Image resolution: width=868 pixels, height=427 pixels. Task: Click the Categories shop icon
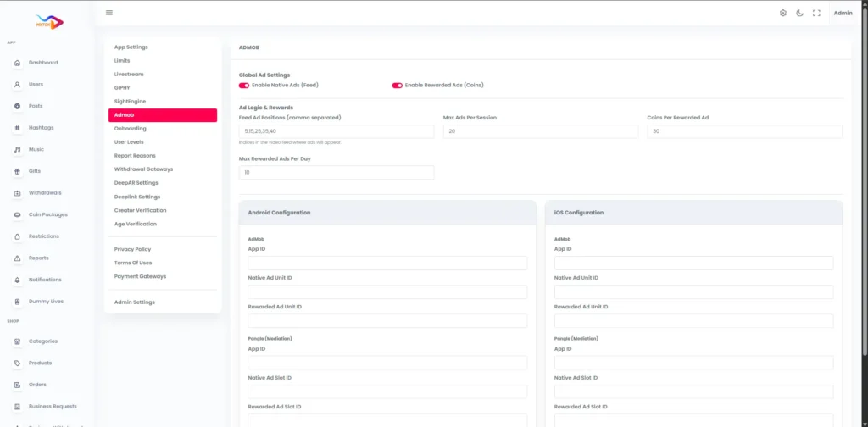click(x=17, y=341)
